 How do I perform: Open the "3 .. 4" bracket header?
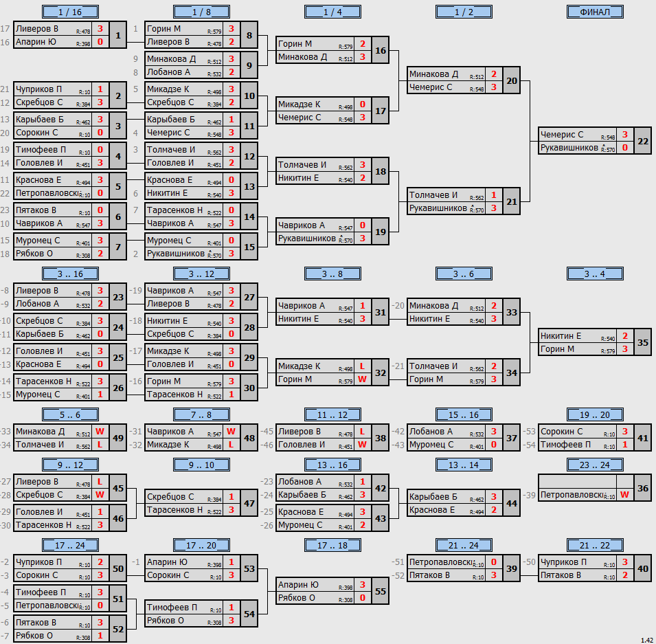595,274
